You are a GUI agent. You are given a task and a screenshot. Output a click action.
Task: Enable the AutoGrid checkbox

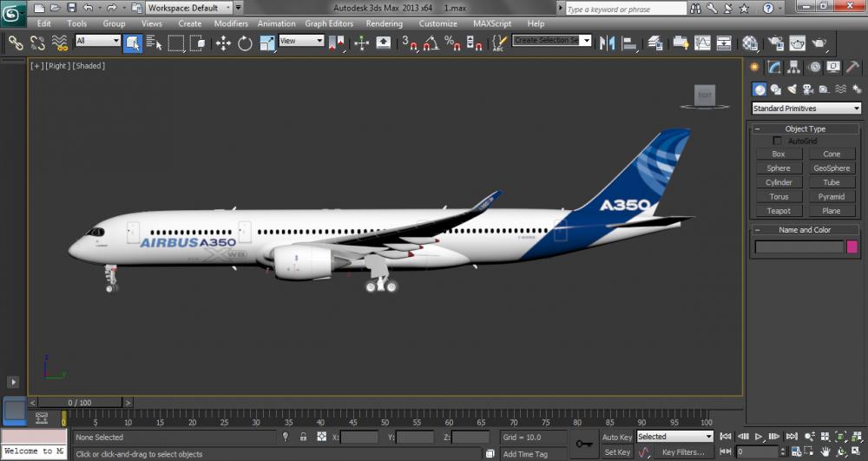click(x=777, y=141)
